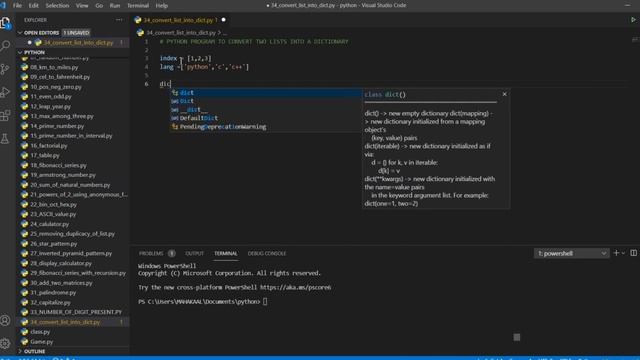Open the Search view in activity bar
The image size is (640, 360).
point(5,46)
